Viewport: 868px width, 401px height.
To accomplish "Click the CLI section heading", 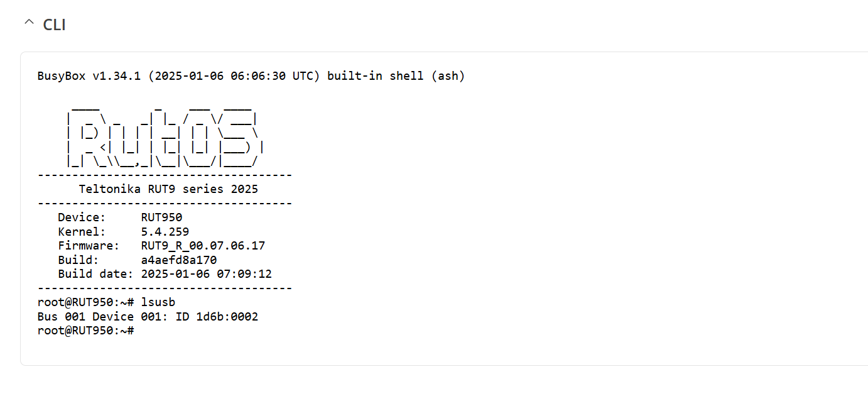I will tap(54, 25).
